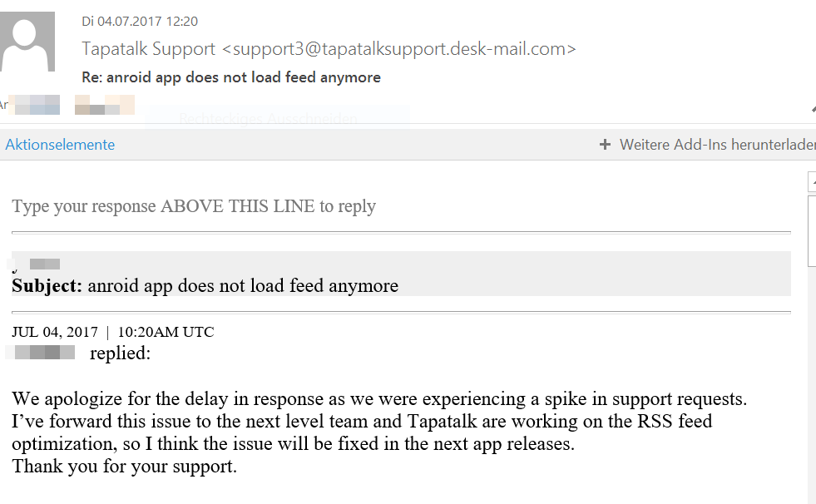Click the 'Thank you for your support' line
The image size is (816, 504).
(125, 466)
